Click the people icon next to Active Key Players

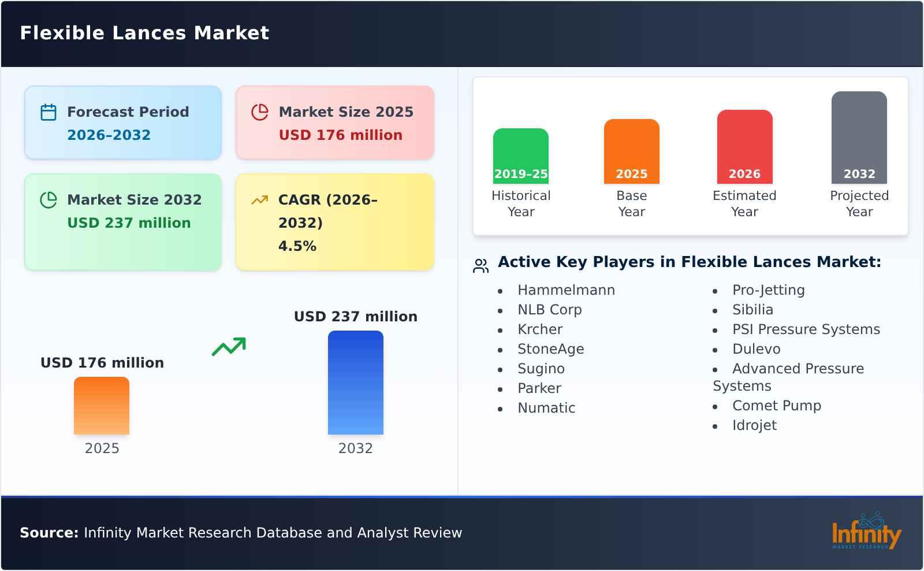480,265
